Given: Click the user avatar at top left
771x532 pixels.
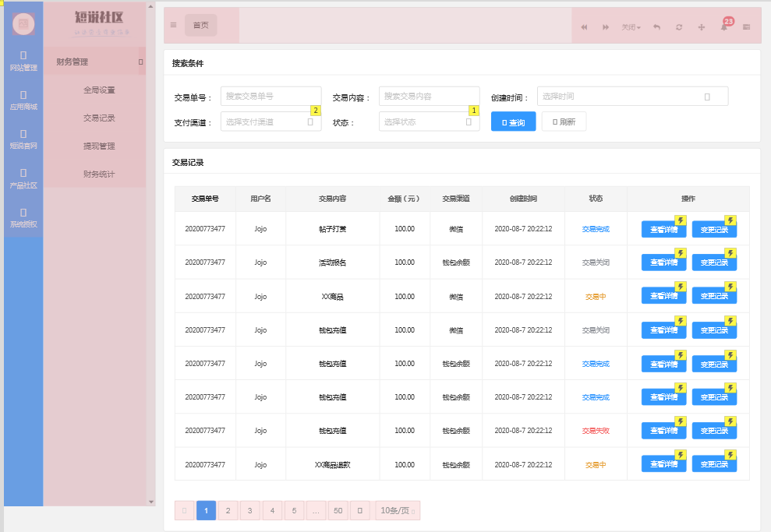Looking at the screenshot, I should click(x=23, y=23).
